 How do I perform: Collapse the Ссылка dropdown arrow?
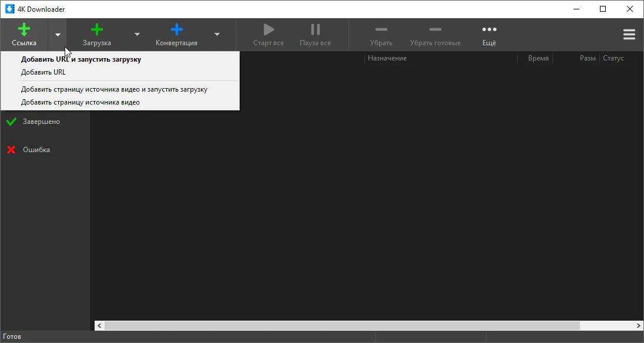(x=58, y=35)
